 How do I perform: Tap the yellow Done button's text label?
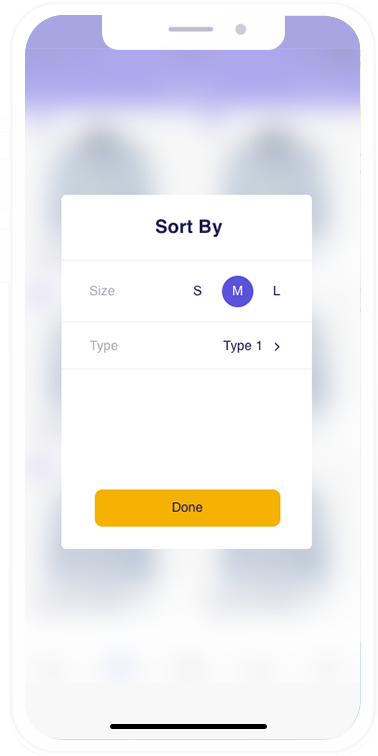(188, 508)
